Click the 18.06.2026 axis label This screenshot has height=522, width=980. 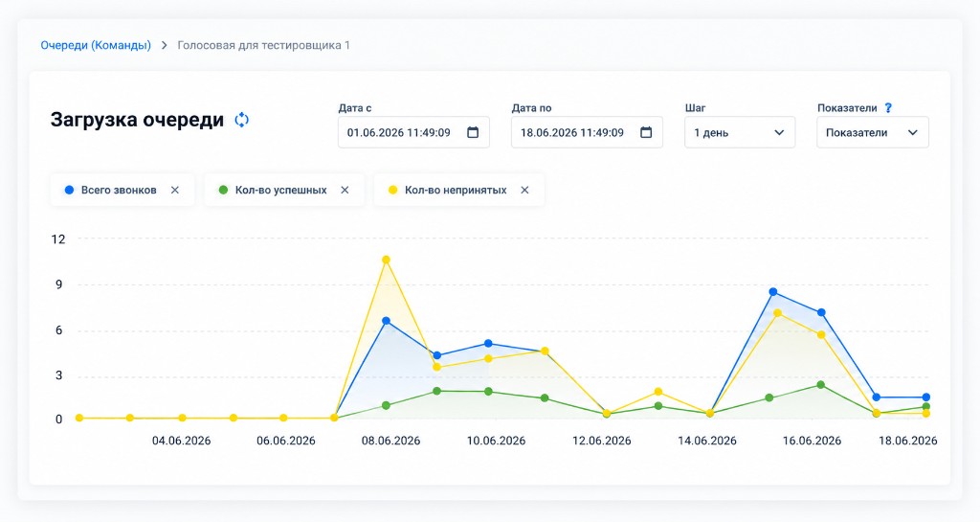click(x=908, y=441)
